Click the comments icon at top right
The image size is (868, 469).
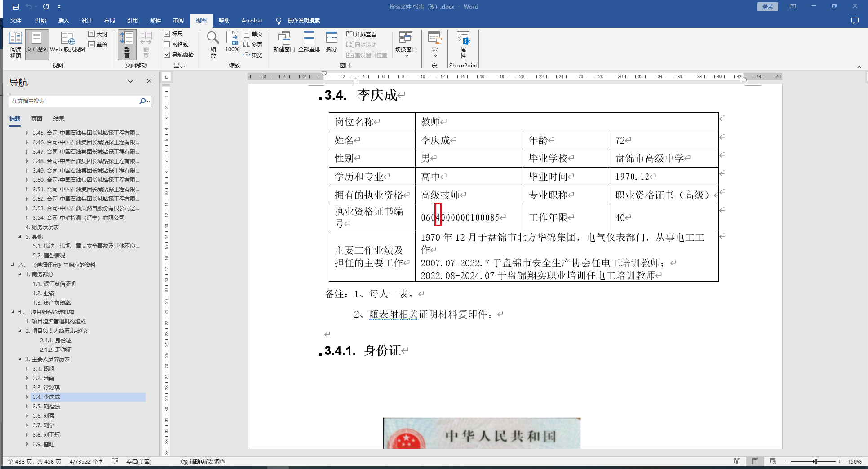coord(855,21)
